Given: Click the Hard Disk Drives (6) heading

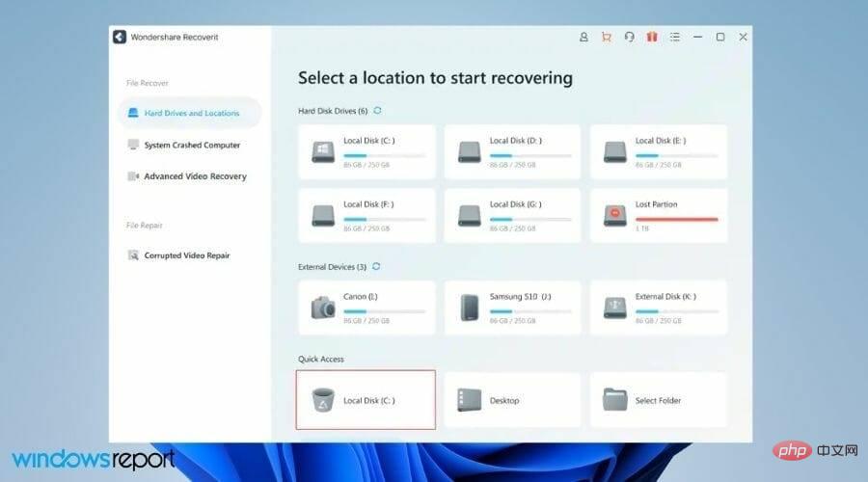Looking at the screenshot, I should tap(333, 111).
